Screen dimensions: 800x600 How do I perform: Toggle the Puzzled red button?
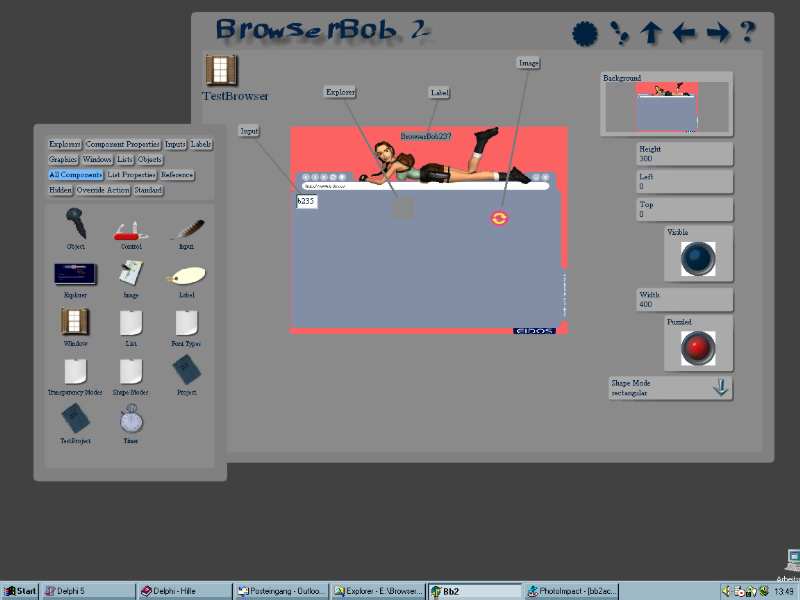pos(697,348)
